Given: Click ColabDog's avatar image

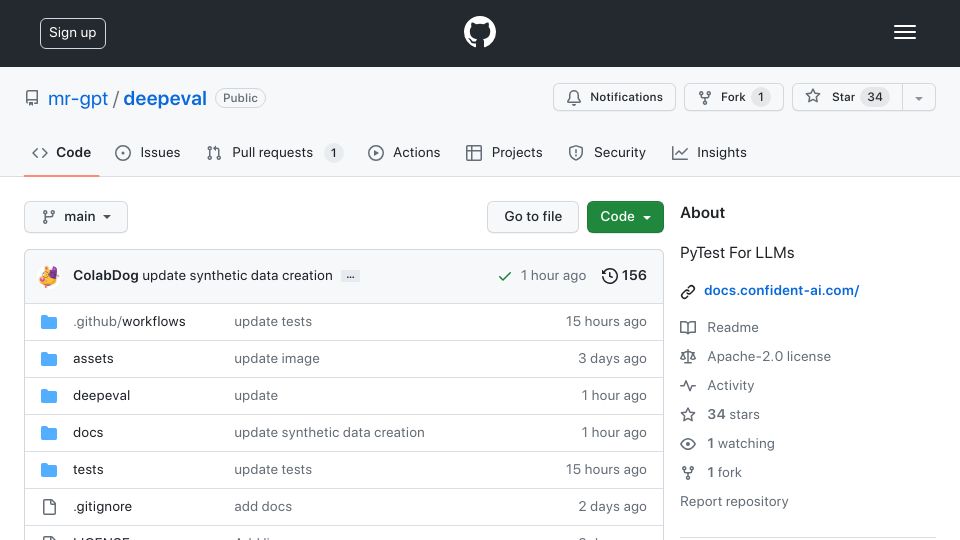Looking at the screenshot, I should [x=49, y=276].
